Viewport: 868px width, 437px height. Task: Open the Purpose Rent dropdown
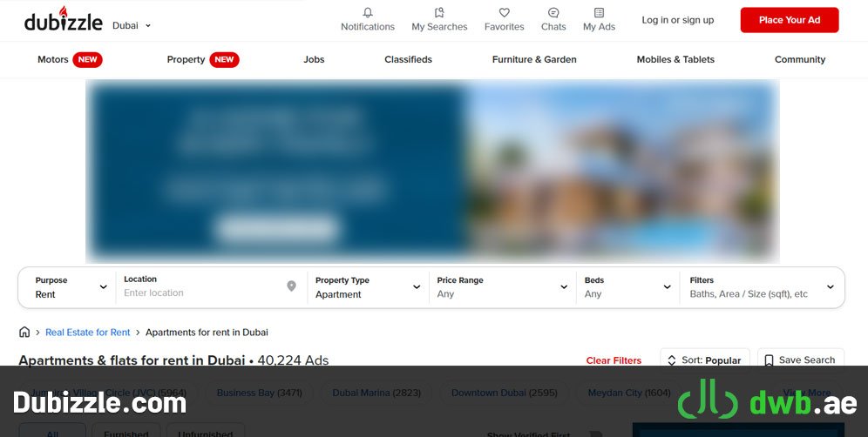coord(71,287)
